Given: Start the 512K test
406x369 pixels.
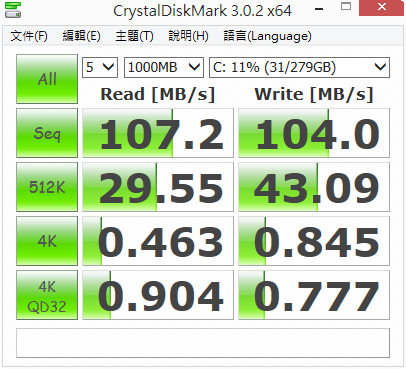Looking at the screenshot, I should pyautogui.click(x=47, y=187).
